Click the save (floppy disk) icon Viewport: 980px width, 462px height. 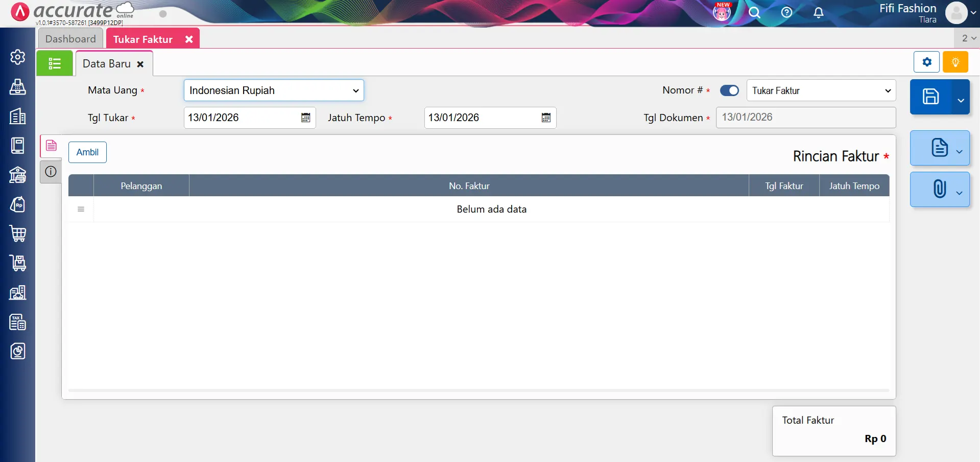pyautogui.click(x=930, y=97)
